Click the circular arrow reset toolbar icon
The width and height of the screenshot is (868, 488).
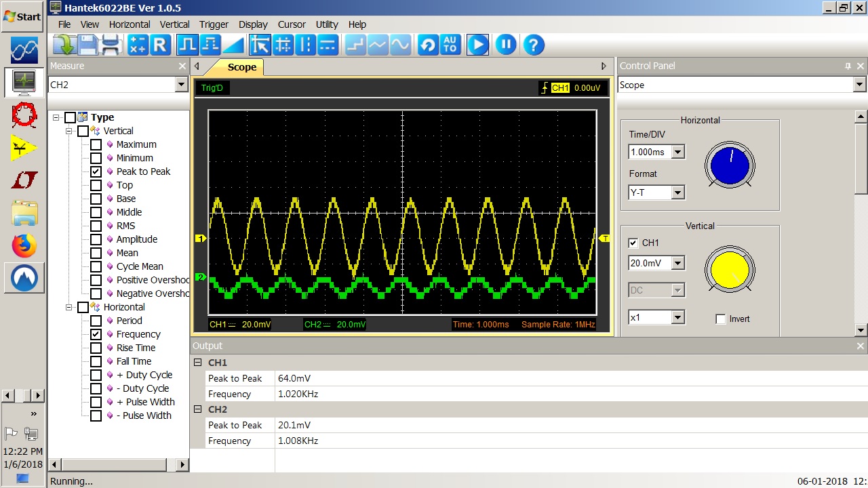(427, 45)
